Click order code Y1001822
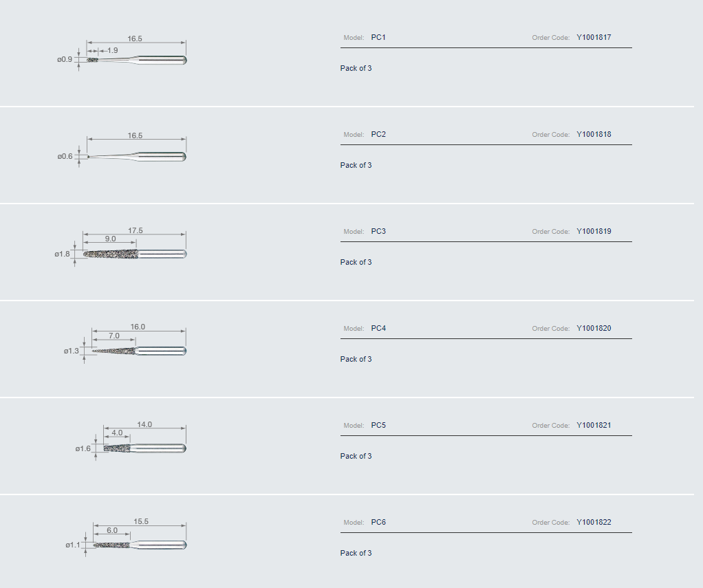The width and height of the screenshot is (703, 588). (594, 522)
